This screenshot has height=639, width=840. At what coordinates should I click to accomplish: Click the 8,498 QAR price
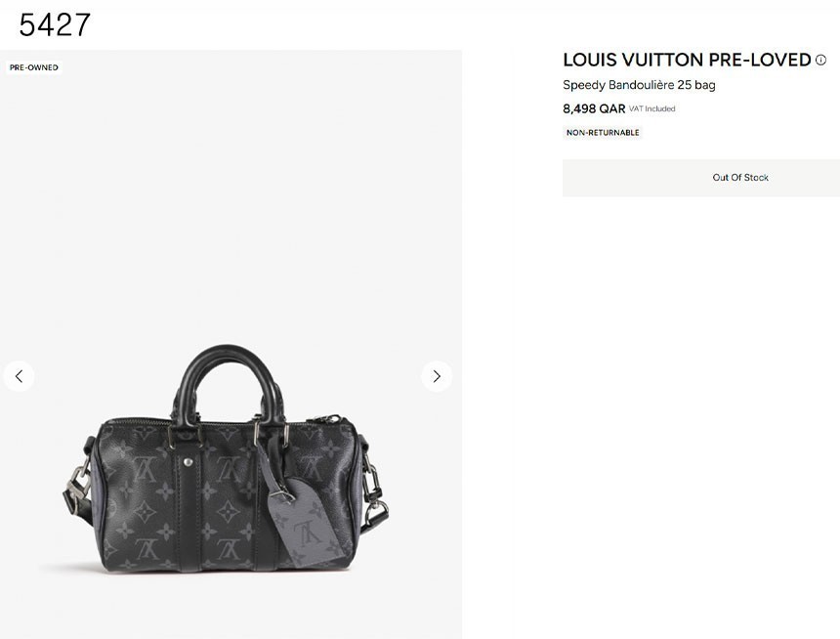pos(594,108)
